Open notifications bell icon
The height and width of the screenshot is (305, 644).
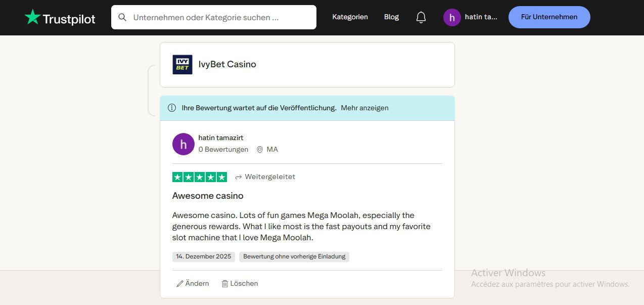click(421, 17)
